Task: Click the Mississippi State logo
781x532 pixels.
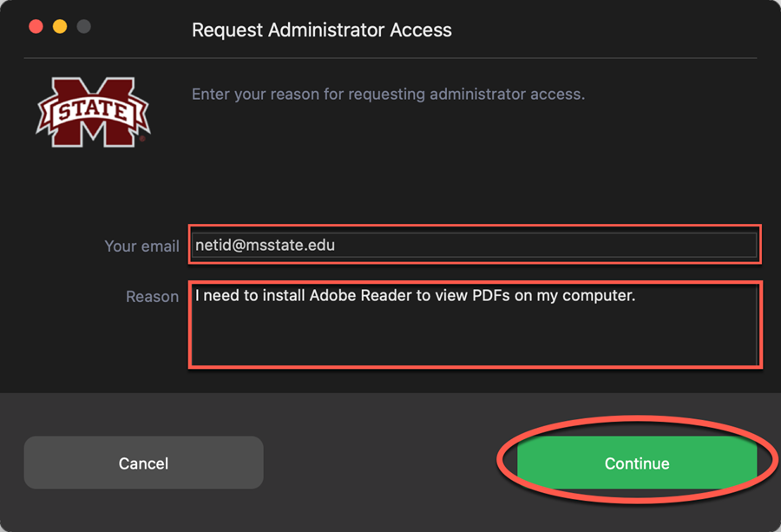Action: point(93,112)
